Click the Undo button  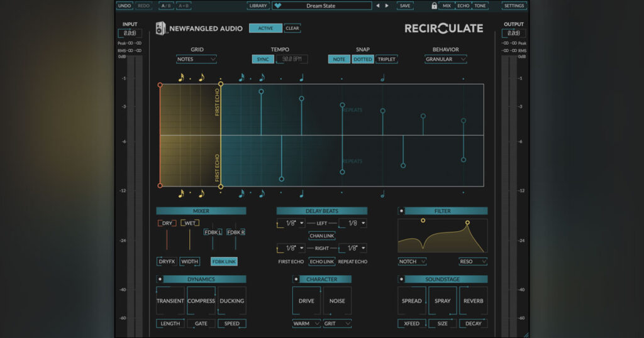tap(125, 6)
